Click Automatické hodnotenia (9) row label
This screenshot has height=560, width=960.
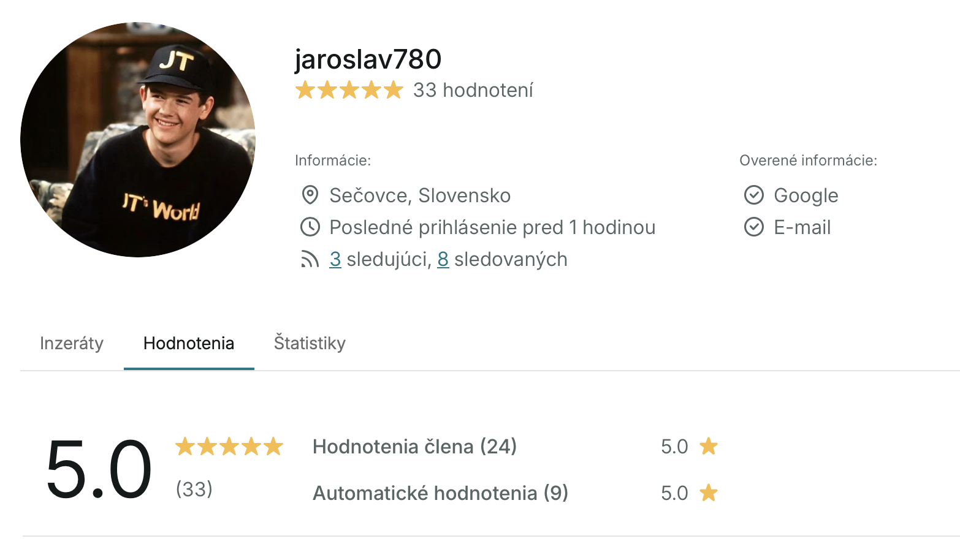click(440, 493)
